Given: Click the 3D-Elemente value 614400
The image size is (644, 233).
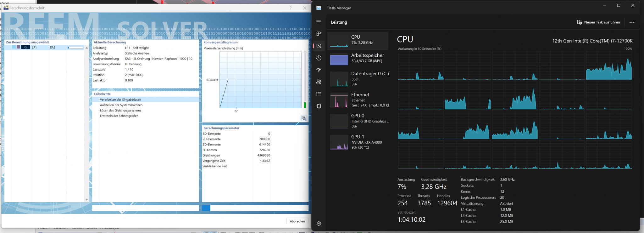Looking at the screenshot, I should click(x=264, y=145).
